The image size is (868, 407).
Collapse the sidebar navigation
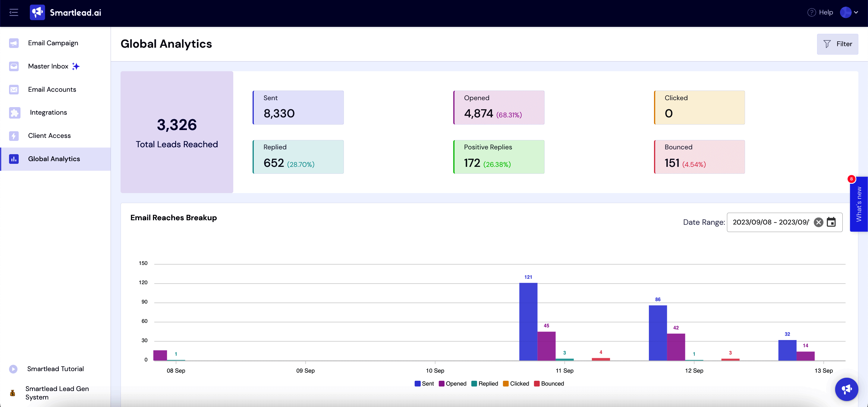14,12
